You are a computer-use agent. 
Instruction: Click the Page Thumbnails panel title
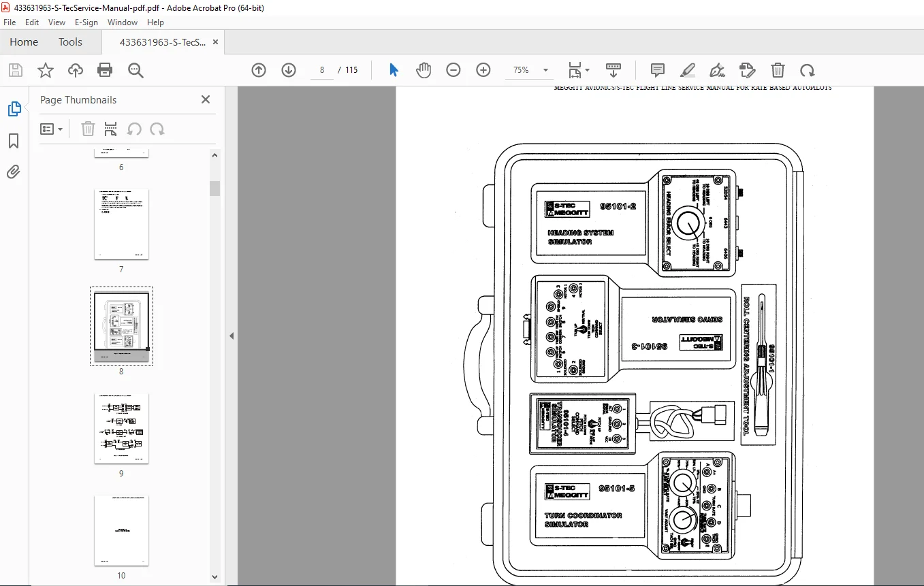(78, 99)
